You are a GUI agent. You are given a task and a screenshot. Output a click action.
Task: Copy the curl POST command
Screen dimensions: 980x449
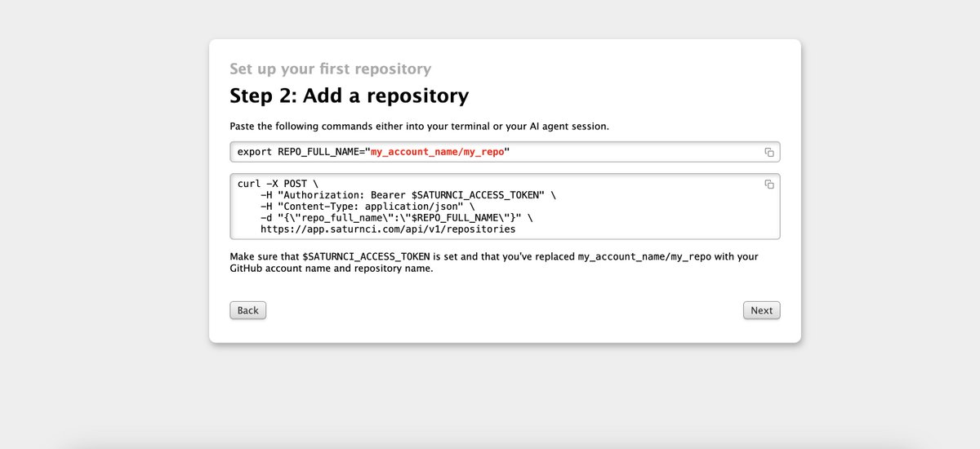[x=768, y=184]
